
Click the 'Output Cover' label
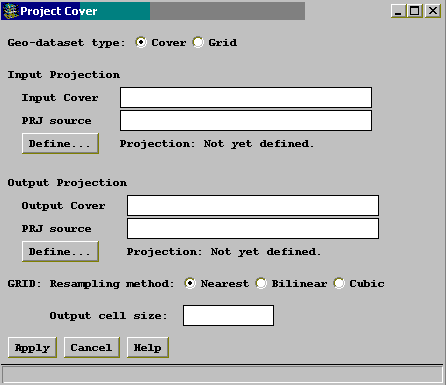click(63, 206)
